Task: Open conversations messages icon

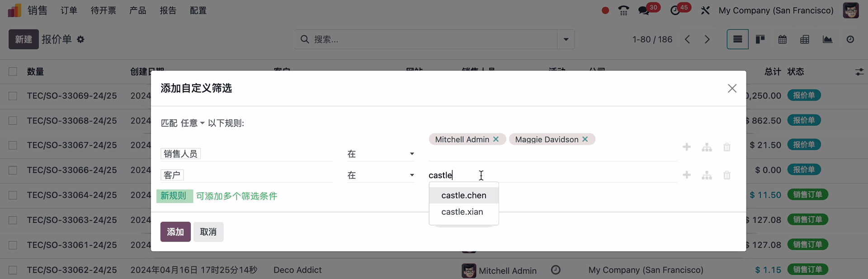Action: [644, 10]
